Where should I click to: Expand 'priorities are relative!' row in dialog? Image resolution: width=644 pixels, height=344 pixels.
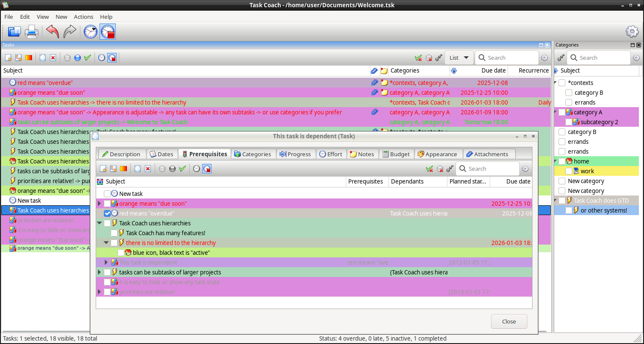point(100,292)
